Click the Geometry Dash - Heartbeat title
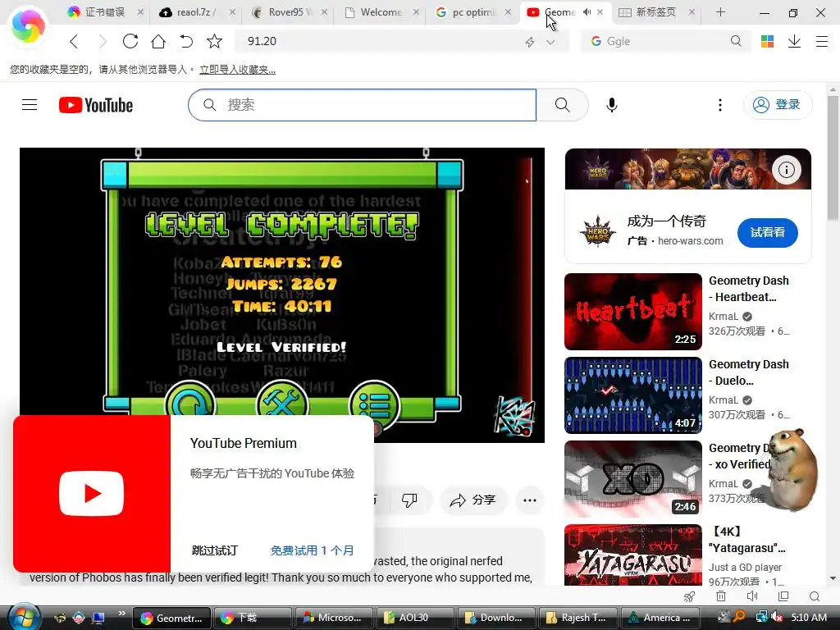 [748, 289]
